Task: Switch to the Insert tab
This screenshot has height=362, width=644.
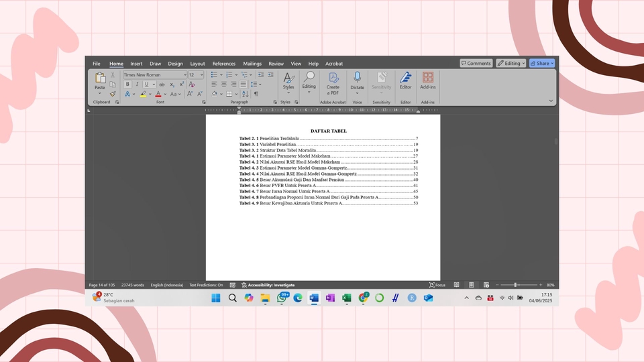Action: coord(136,64)
